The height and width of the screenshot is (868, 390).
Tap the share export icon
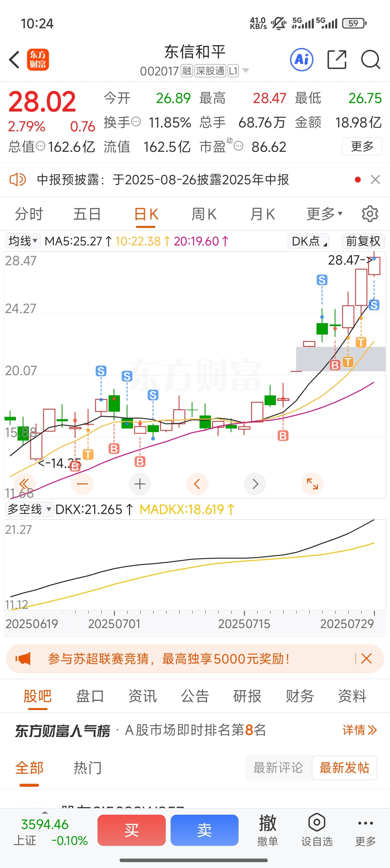pos(337,59)
